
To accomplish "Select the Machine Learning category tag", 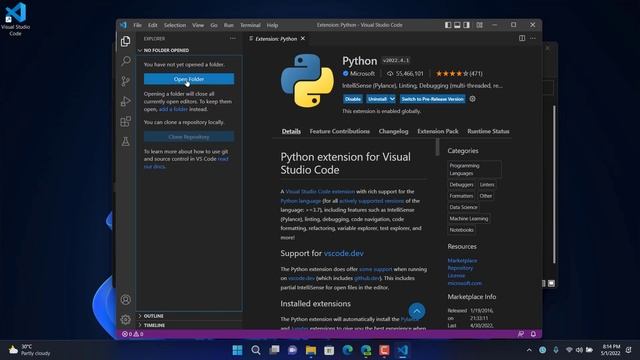I will pyautogui.click(x=469, y=218).
